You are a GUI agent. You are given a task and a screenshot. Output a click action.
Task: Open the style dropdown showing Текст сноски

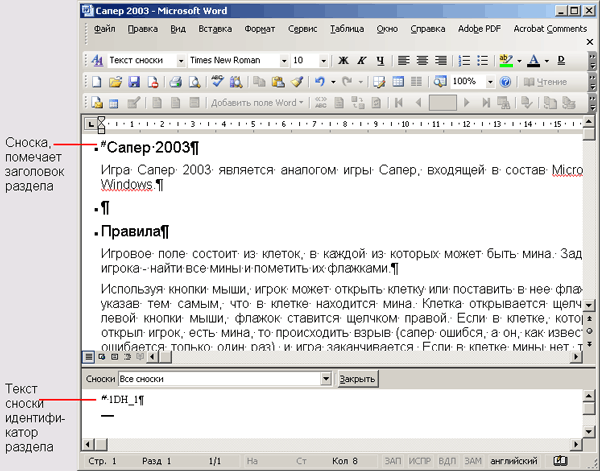click(181, 60)
